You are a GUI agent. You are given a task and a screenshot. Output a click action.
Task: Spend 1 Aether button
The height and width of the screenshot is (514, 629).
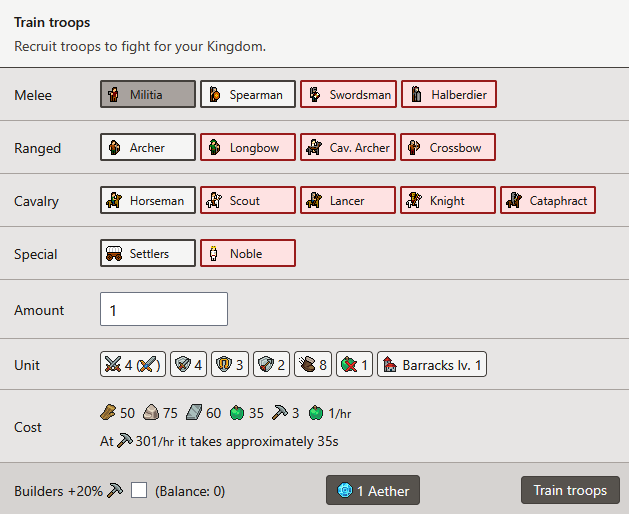point(373,490)
